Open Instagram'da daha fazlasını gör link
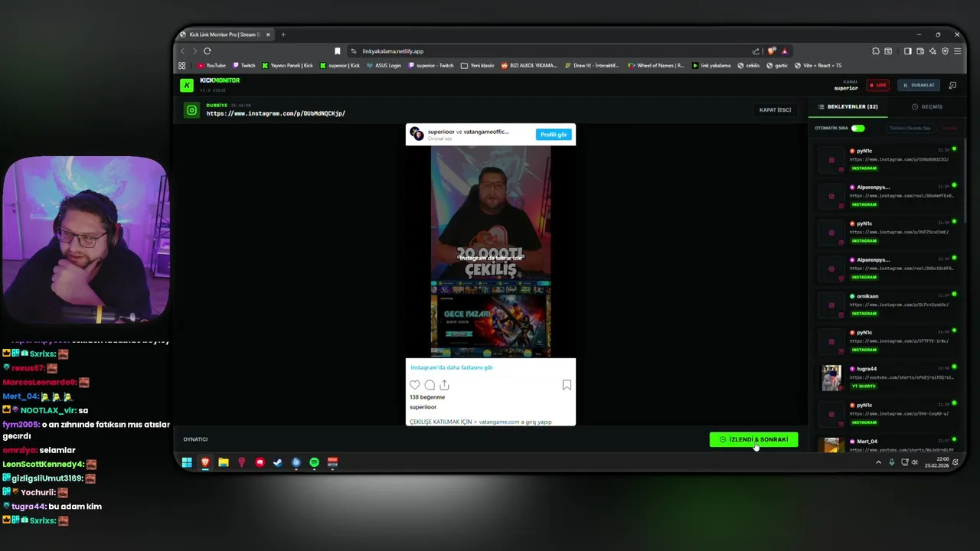 (x=451, y=367)
